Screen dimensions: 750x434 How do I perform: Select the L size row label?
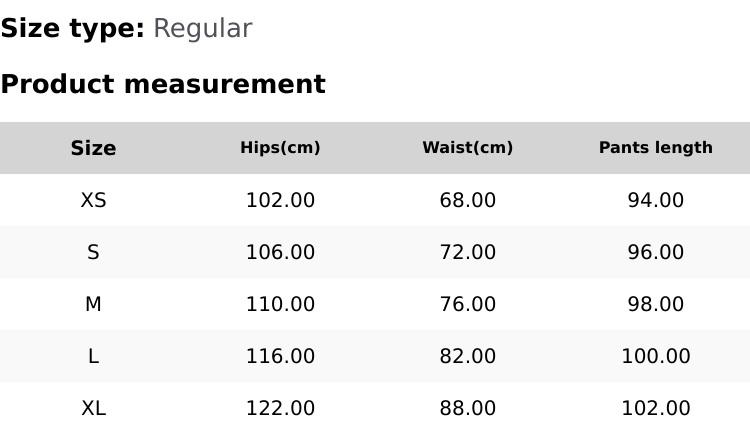pyautogui.click(x=93, y=357)
